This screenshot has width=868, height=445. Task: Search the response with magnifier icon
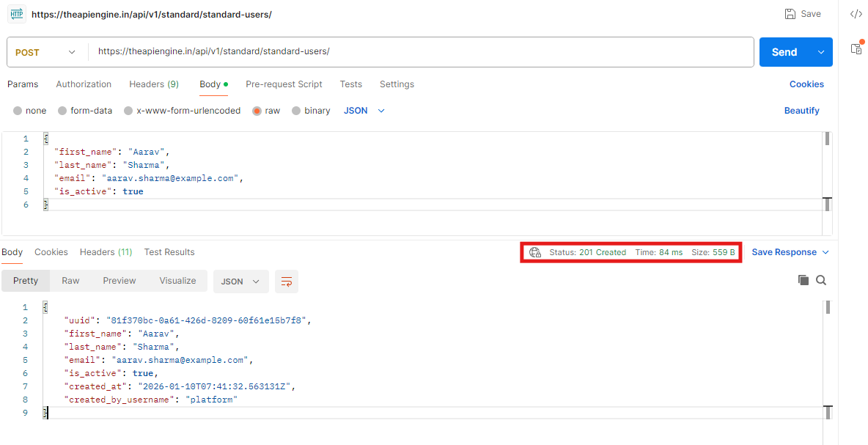821,280
